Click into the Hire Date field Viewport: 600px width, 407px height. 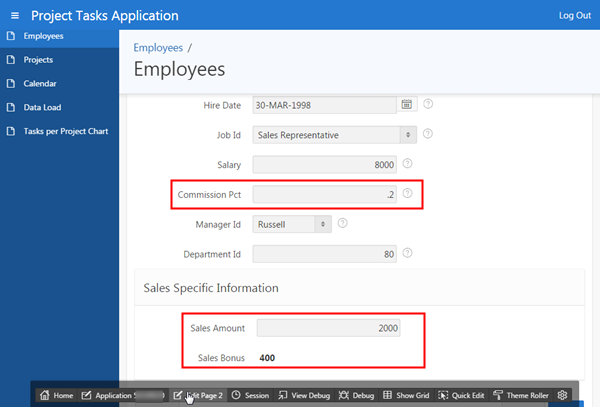(324, 105)
